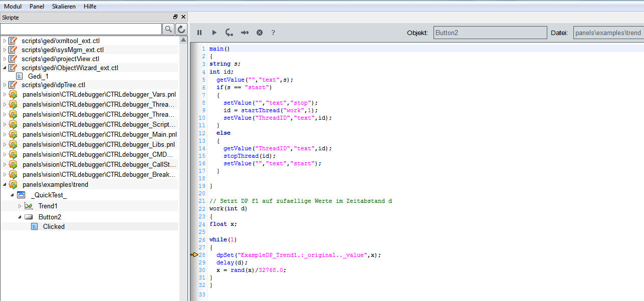Click the green comment line about DP f1
The height and width of the screenshot is (301, 644).
[x=301, y=201]
